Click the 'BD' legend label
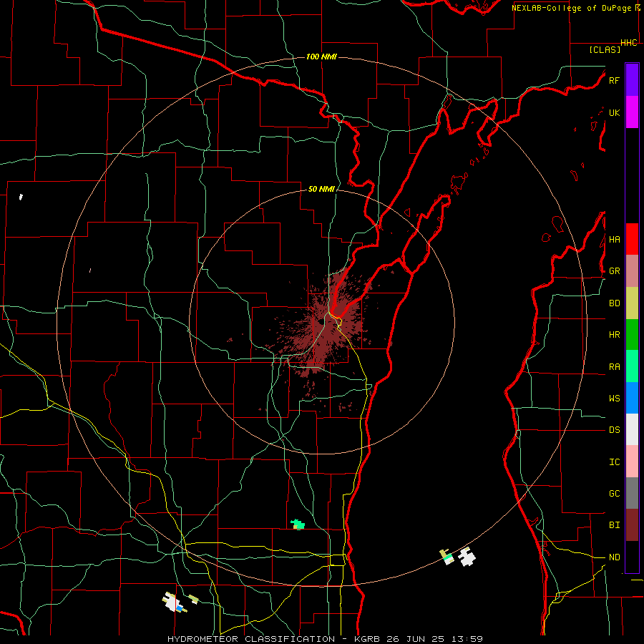 pos(614,303)
